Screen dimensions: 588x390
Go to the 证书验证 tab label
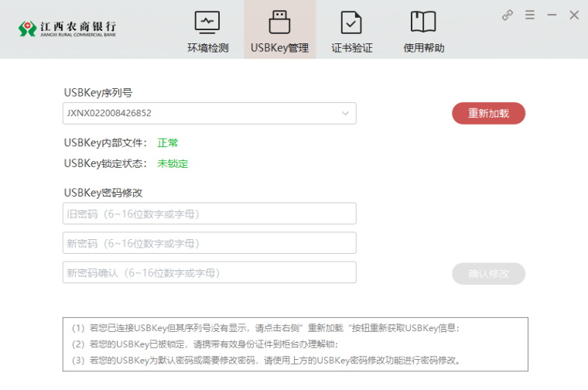(x=352, y=48)
